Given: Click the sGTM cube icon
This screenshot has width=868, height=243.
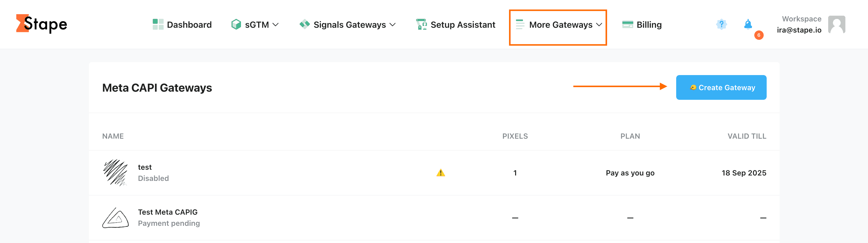Looking at the screenshot, I should [236, 24].
